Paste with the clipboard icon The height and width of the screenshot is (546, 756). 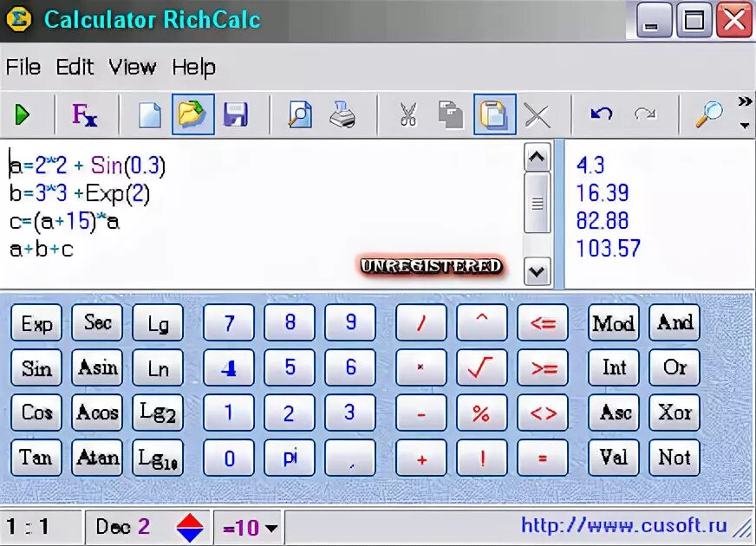pos(495,114)
